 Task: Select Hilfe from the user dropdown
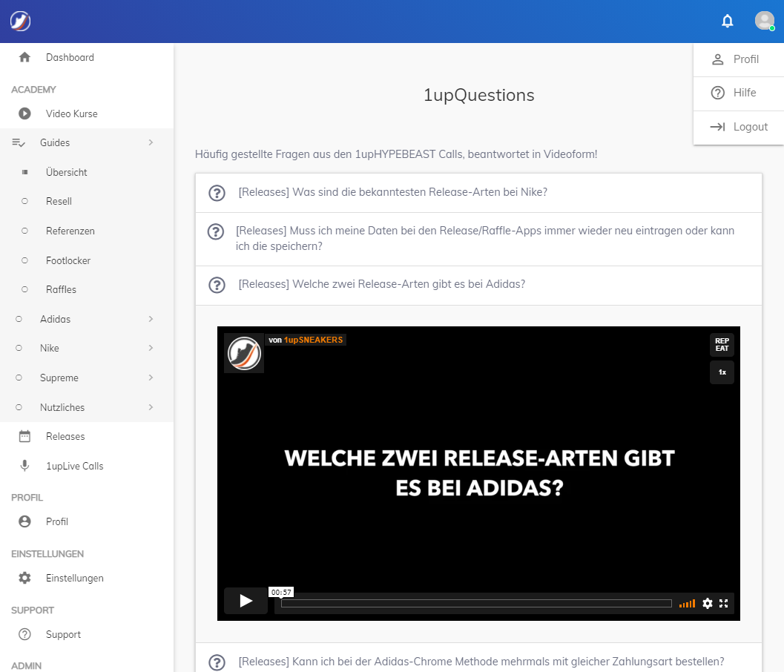click(739, 93)
